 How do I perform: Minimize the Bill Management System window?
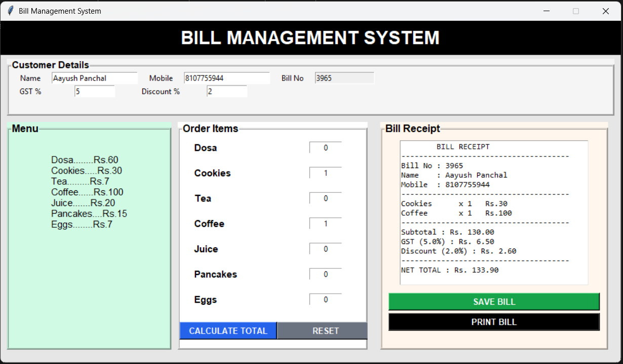point(547,11)
